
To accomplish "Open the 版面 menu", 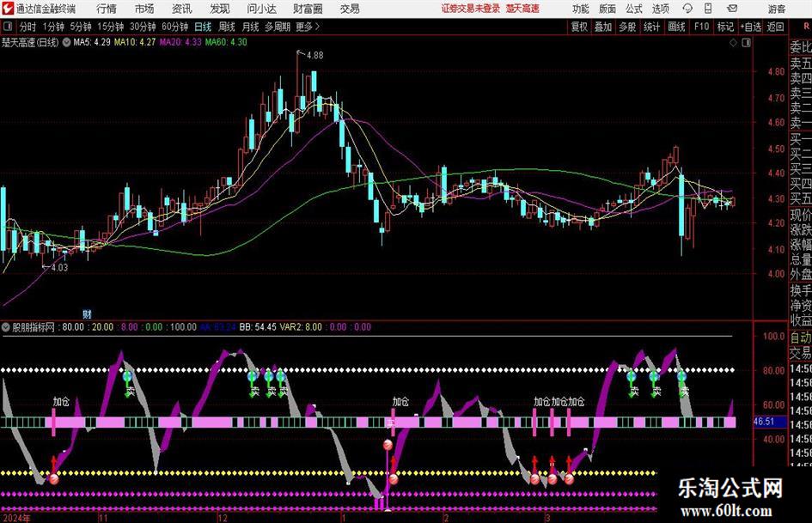I will pyautogui.click(x=607, y=9).
